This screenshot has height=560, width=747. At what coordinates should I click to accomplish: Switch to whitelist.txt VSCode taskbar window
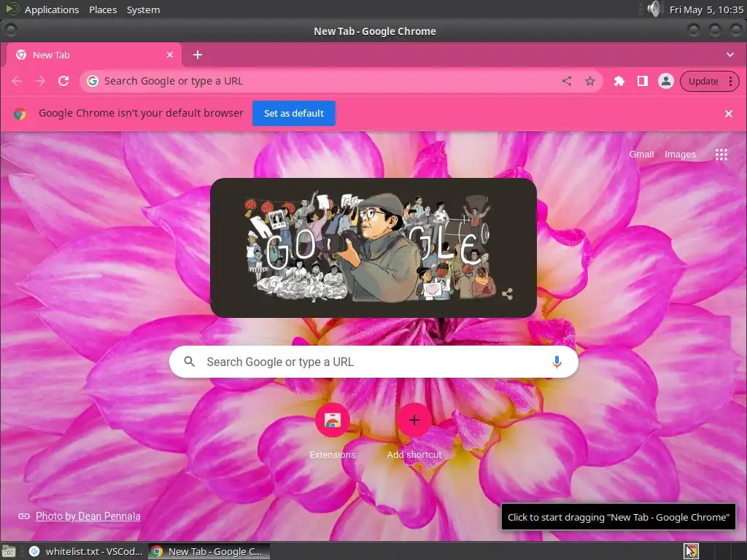[86, 551]
